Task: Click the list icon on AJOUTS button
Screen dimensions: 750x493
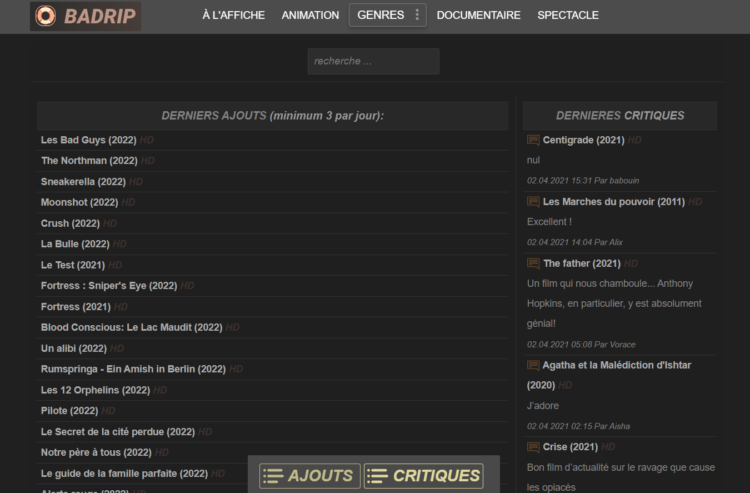Action: tap(273, 476)
